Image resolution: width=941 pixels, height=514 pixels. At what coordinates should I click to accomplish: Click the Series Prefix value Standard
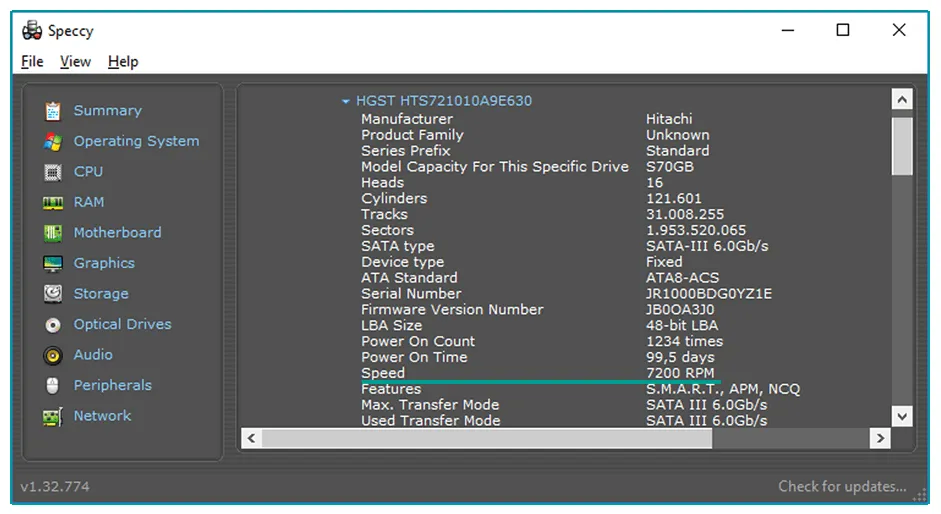point(678,151)
